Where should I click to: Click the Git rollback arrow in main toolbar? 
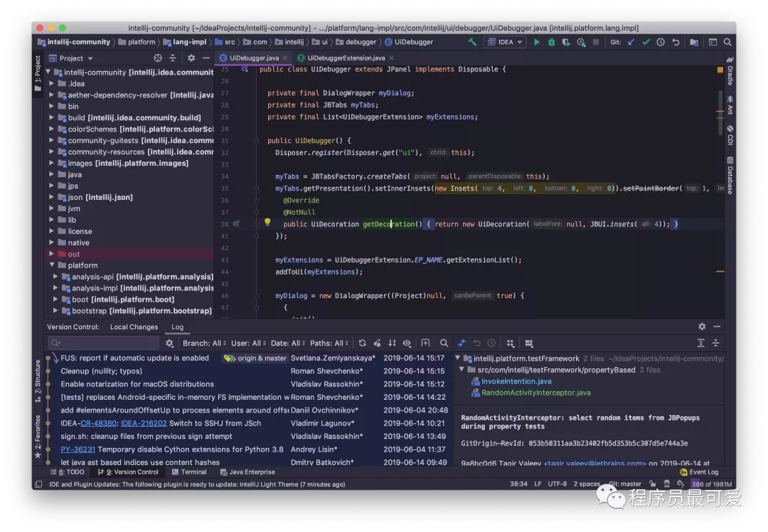pos(676,42)
